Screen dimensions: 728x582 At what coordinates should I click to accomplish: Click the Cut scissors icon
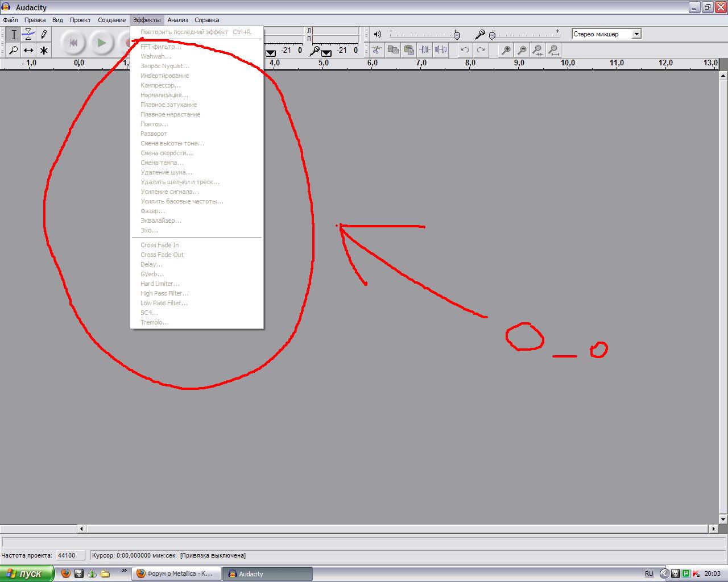(x=377, y=50)
